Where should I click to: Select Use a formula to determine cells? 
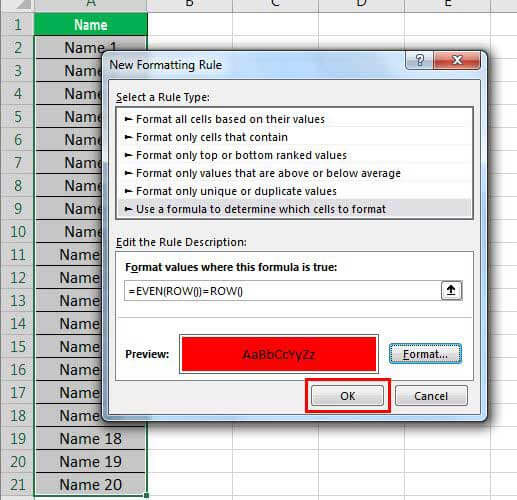[295, 209]
